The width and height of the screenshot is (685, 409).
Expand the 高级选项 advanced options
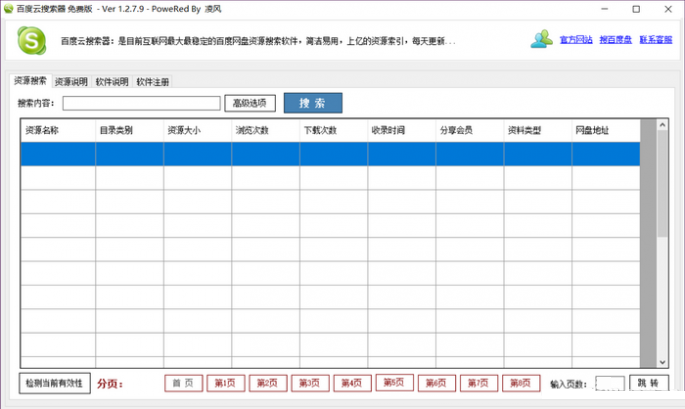point(249,103)
